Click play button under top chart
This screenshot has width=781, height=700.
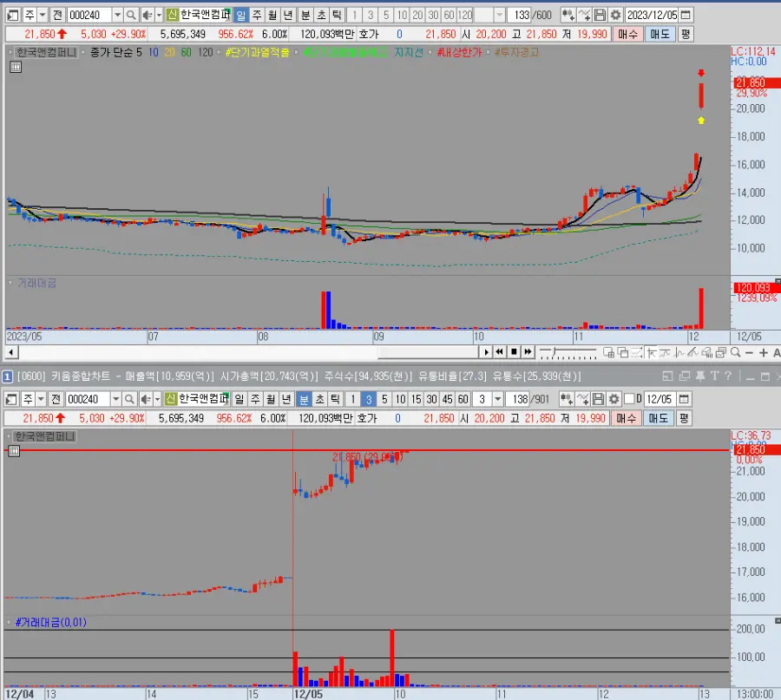click(x=486, y=352)
